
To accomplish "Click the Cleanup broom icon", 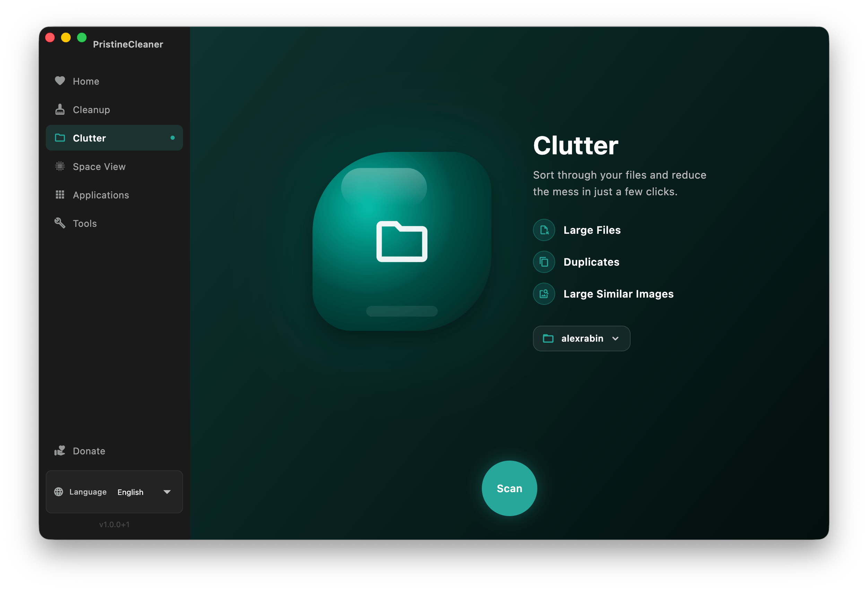I will [x=60, y=110].
